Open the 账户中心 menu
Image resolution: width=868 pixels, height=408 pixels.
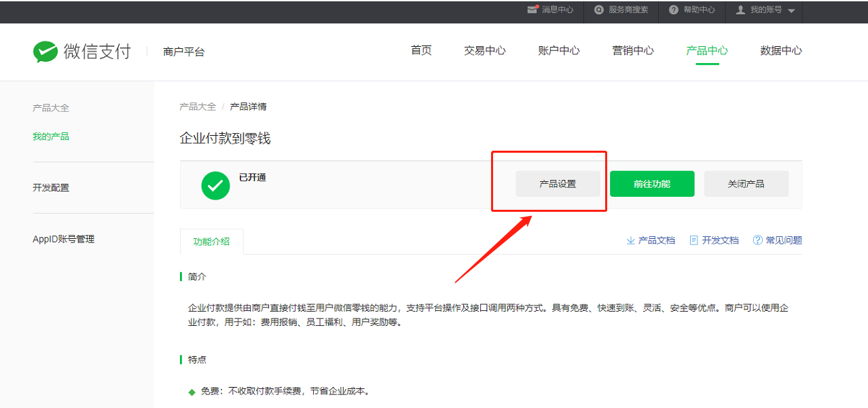(x=559, y=51)
